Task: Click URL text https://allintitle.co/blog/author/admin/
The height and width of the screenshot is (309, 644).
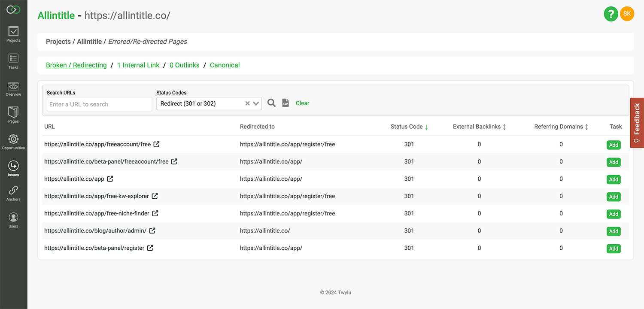Action: pyautogui.click(x=95, y=230)
